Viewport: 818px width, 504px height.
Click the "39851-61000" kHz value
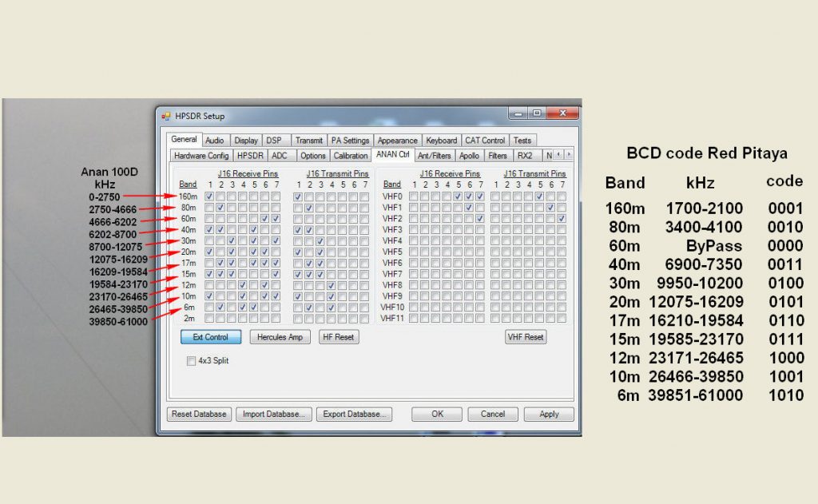tap(696, 395)
